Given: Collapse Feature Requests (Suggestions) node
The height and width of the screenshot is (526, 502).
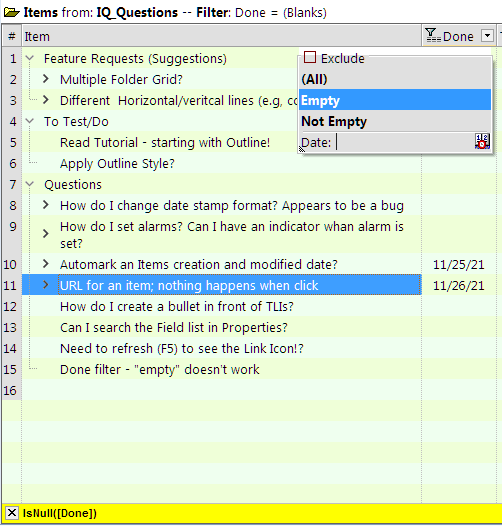Looking at the screenshot, I should coord(30,58).
